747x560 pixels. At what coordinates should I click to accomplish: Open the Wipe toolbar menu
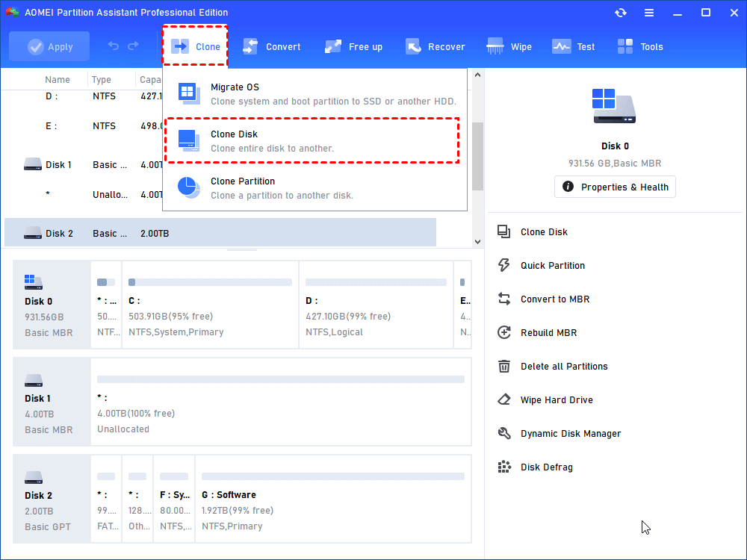pos(509,46)
